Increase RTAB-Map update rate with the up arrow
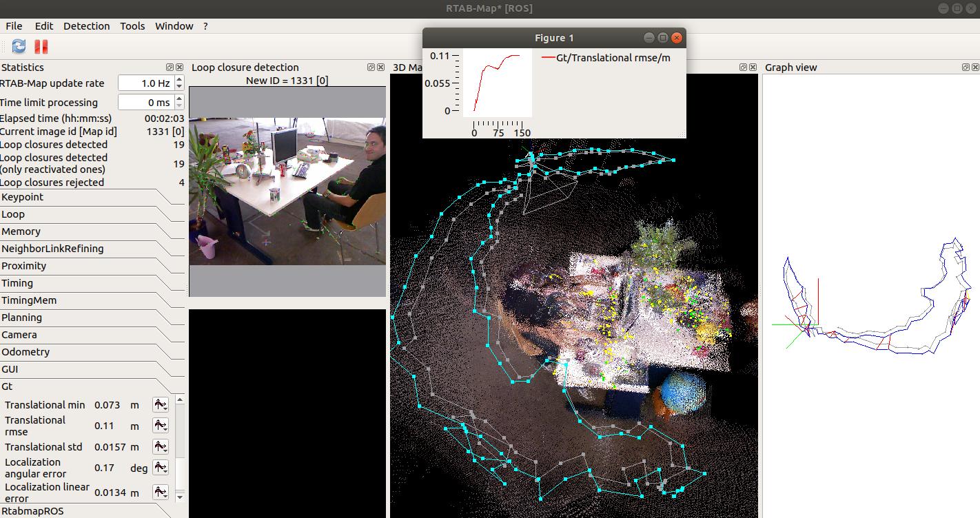 (178, 79)
